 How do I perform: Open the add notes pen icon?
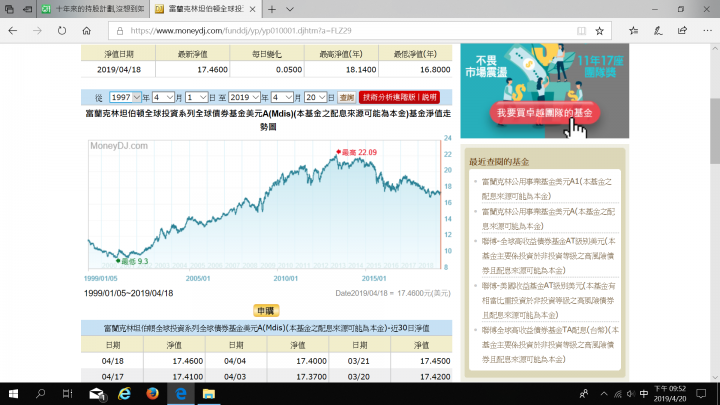pyautogui.click(x=658, y=31)
